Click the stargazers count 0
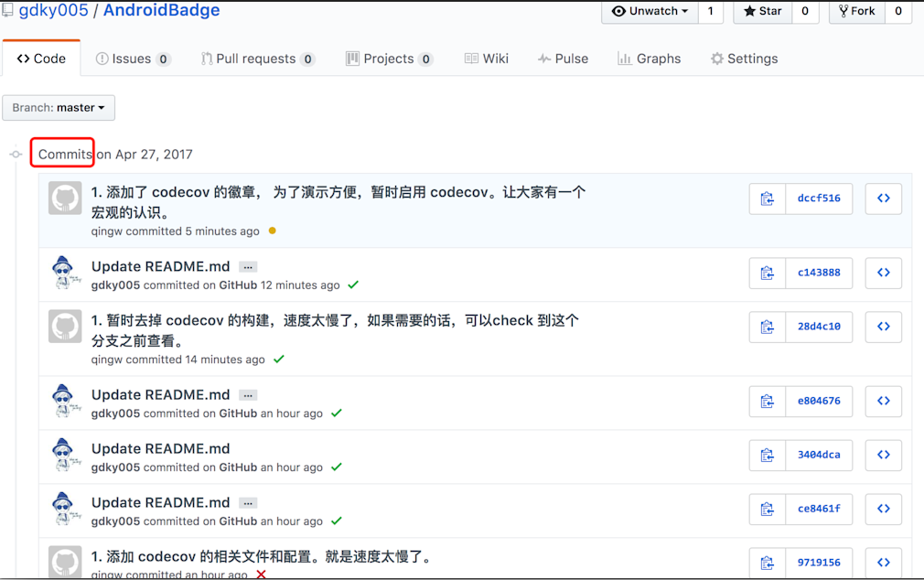 tap(805, 11)
